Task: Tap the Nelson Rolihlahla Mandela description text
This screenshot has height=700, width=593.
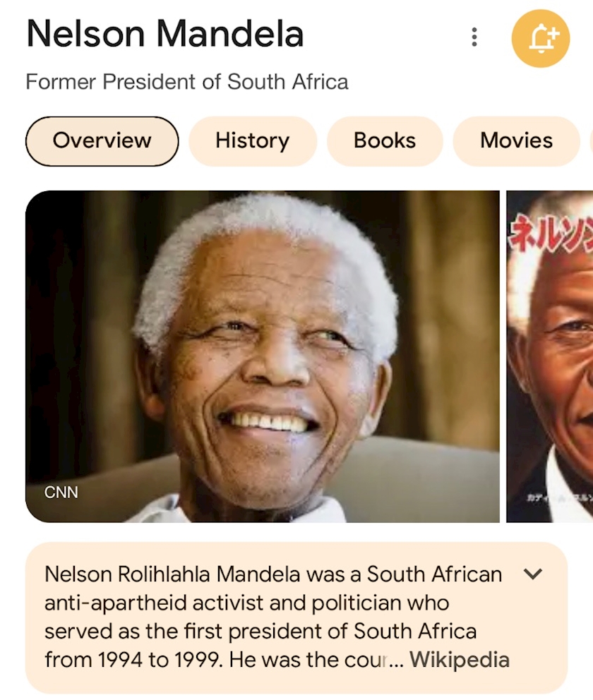Action: (272, 616)
